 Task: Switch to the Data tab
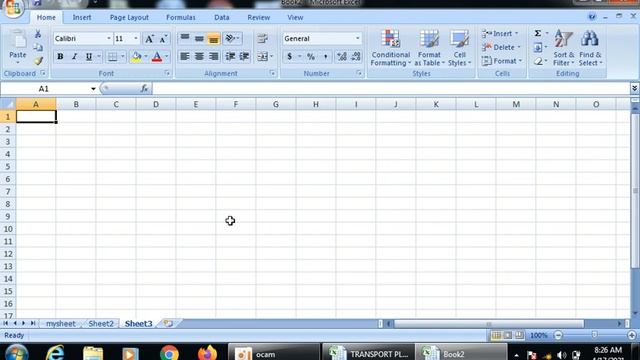tap(222, 18)
